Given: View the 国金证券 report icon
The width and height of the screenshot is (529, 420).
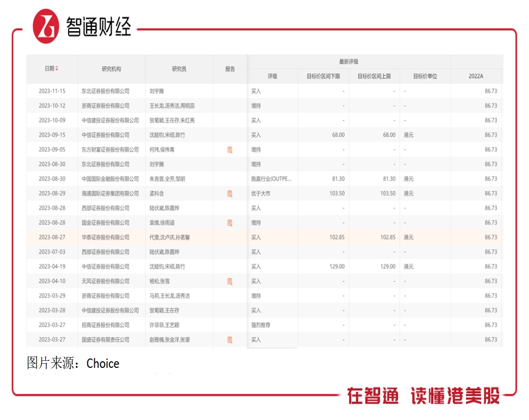Looking at the screenshot, I should (x=230, y=223).
